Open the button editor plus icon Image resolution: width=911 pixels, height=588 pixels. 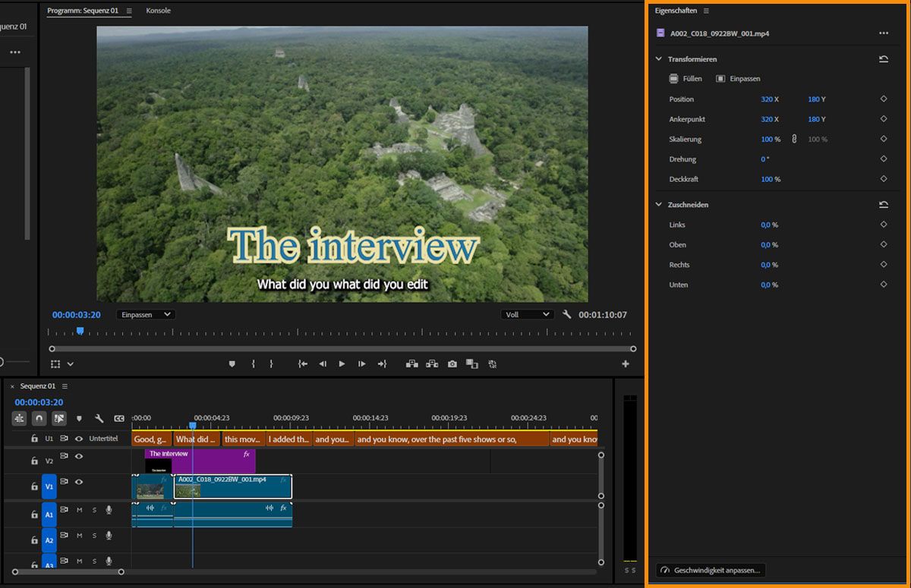point(626,364)
